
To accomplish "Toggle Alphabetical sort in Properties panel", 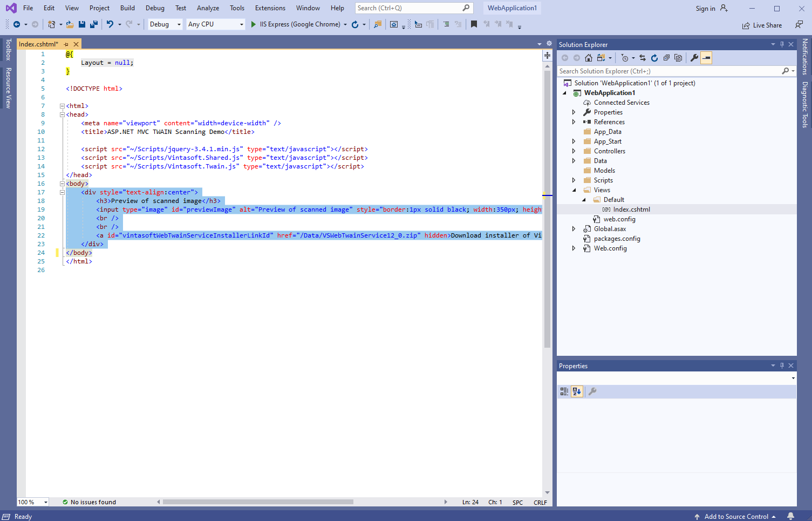I will click(577, 391).
